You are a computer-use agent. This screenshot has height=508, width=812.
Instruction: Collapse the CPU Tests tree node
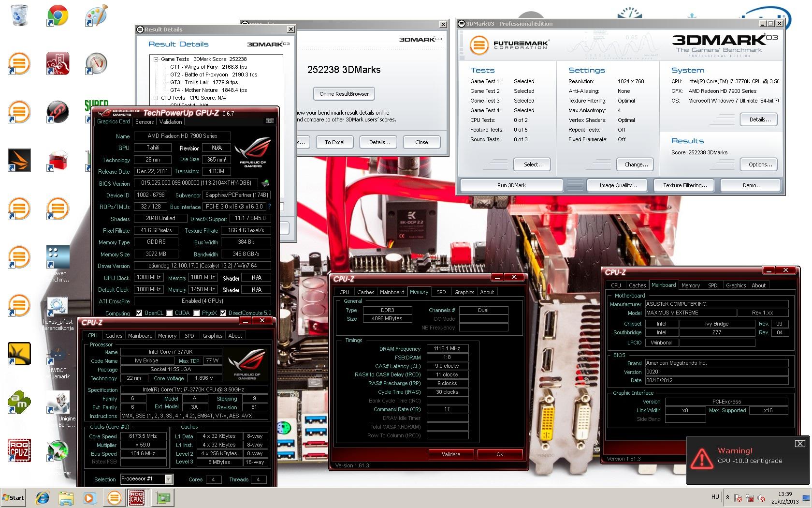tap(156, 98)
